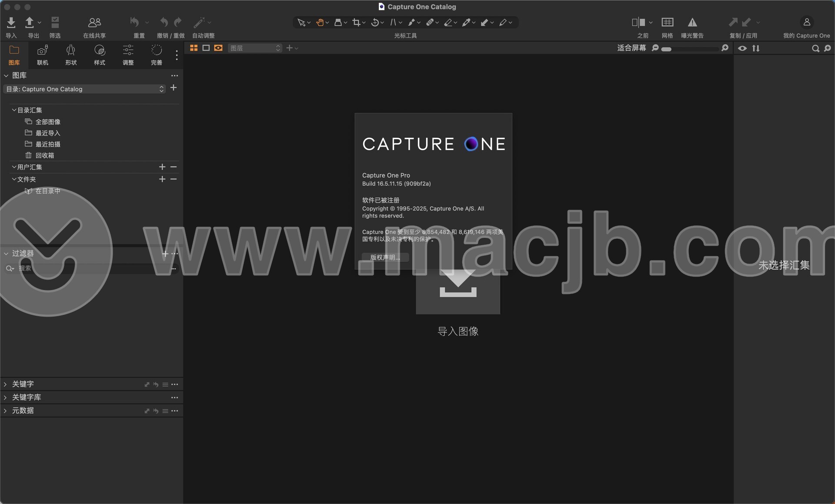The image size is (835, 504).
Task: Click the Apply adjustments down-arrow icon
Action: pyautogui.click(x=747, y=22)
